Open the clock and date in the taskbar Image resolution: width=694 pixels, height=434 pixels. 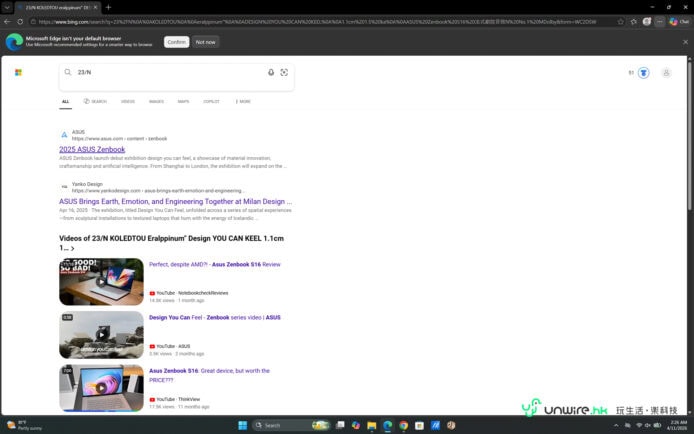tap(677, 425)
